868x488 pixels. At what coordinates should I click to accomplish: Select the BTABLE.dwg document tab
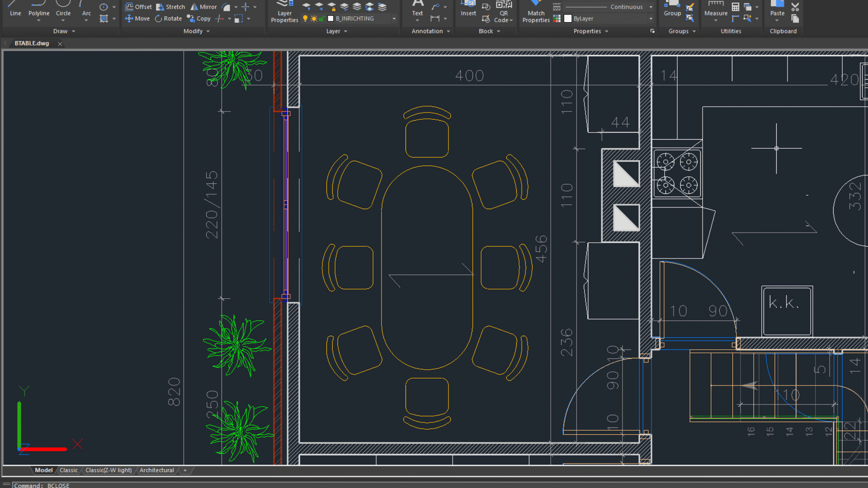32,43
